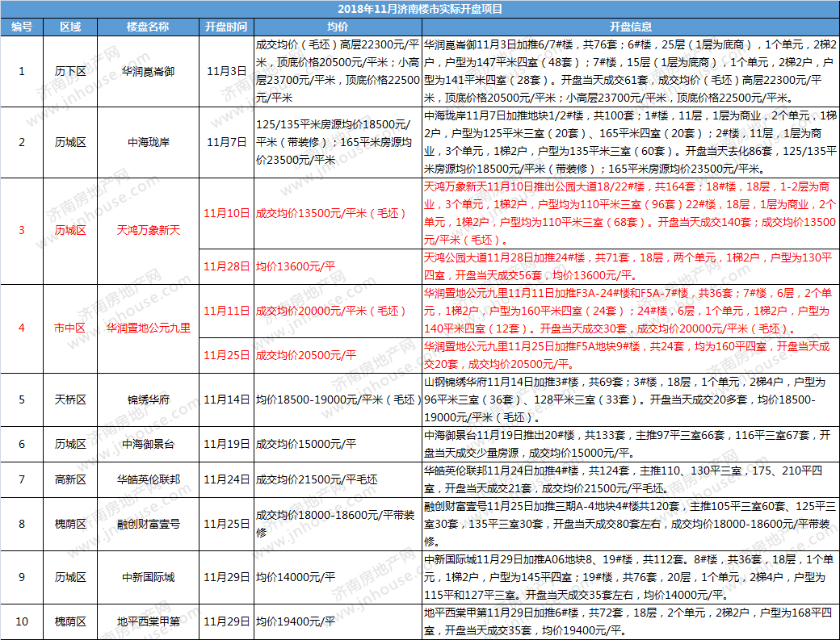Image resolution: width=840 pixels, height=640 pixels.
Task: Click the 中新国际城 project name cell
Action: click(148, 577)
